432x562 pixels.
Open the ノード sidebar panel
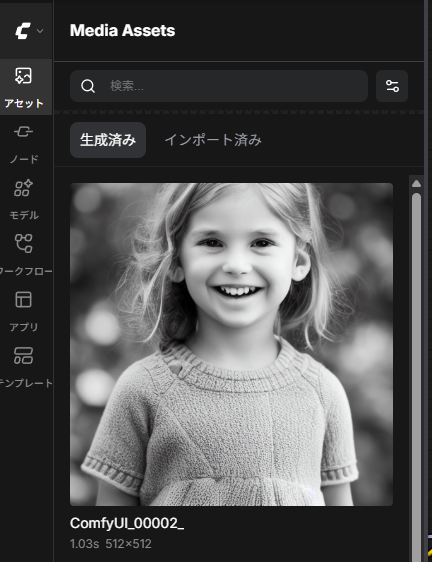tap(24, 143)
